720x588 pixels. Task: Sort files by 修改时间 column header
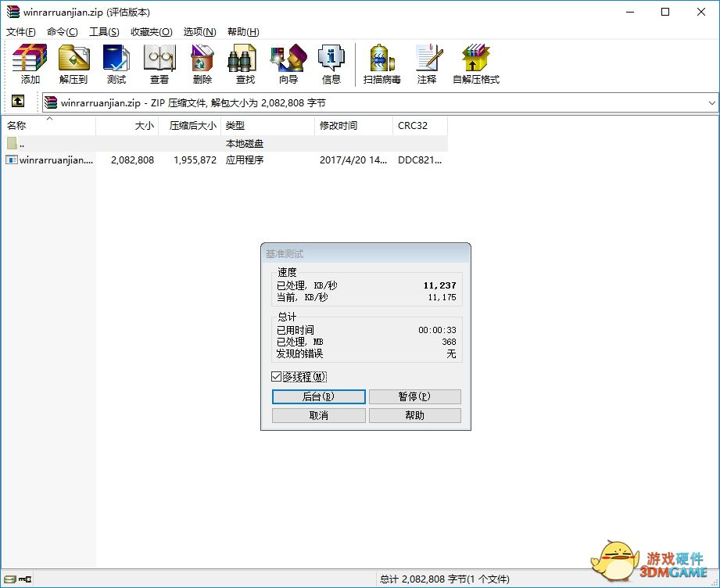coord(353,125)
